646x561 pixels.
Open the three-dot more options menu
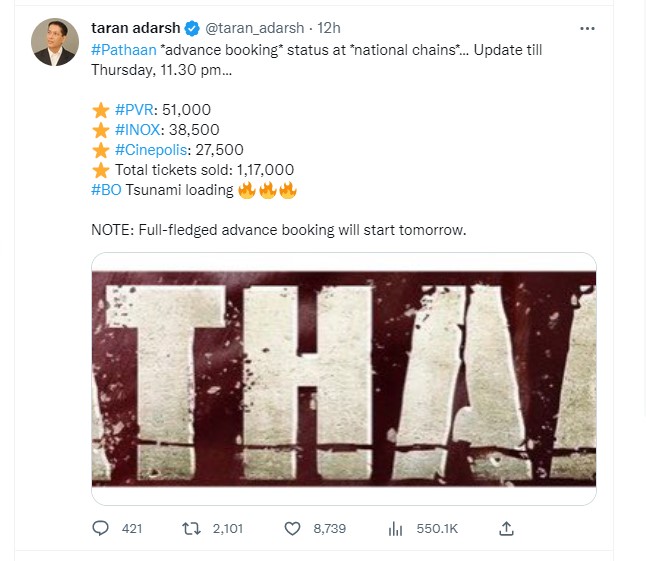(x=587, y=29)
